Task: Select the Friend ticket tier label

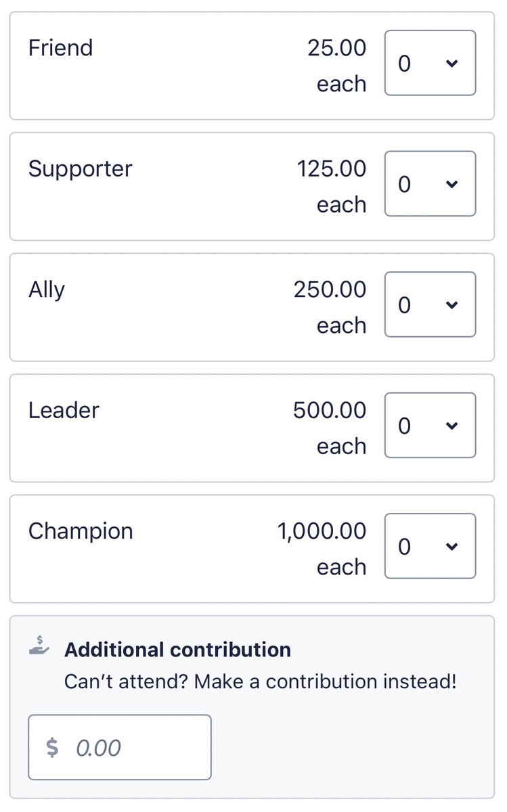Action: pos(60,48)
